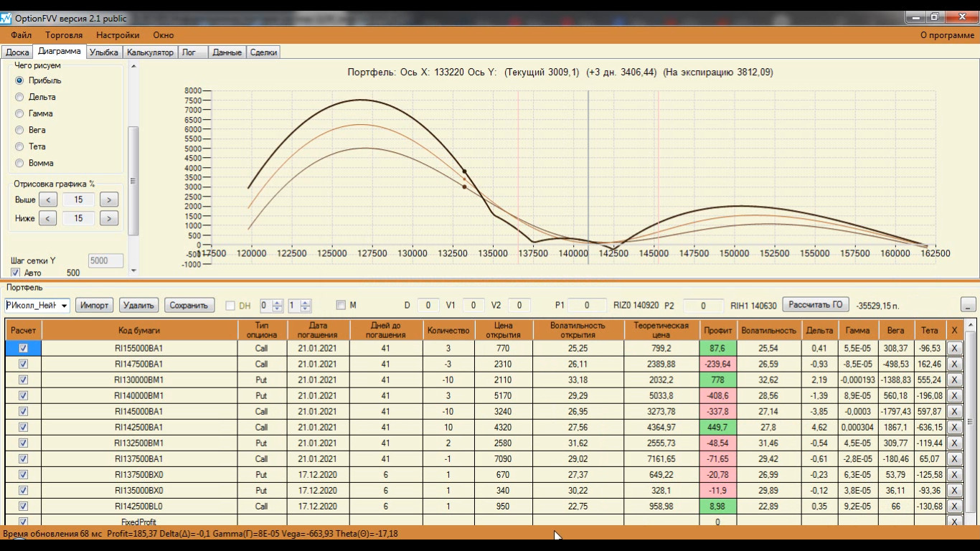The width and height of the screenshot is (980, 551).
Task: Click the 'Импорт' button
Action: click(95, 305)
